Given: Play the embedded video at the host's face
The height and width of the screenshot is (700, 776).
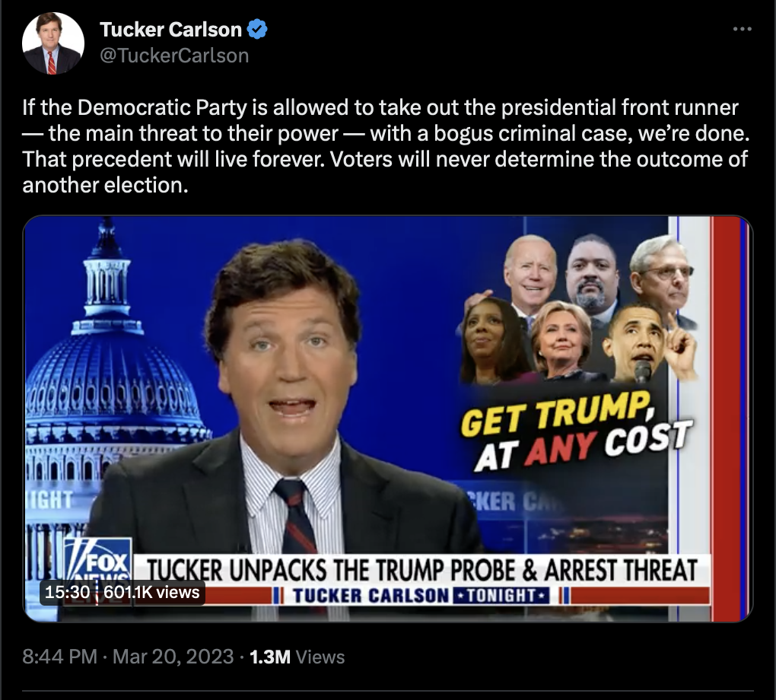Looking at the screenshot, I should tap(287, 346).
